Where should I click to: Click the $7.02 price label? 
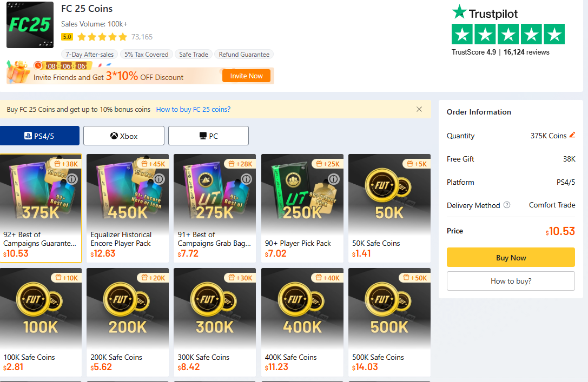click(276, 253)
